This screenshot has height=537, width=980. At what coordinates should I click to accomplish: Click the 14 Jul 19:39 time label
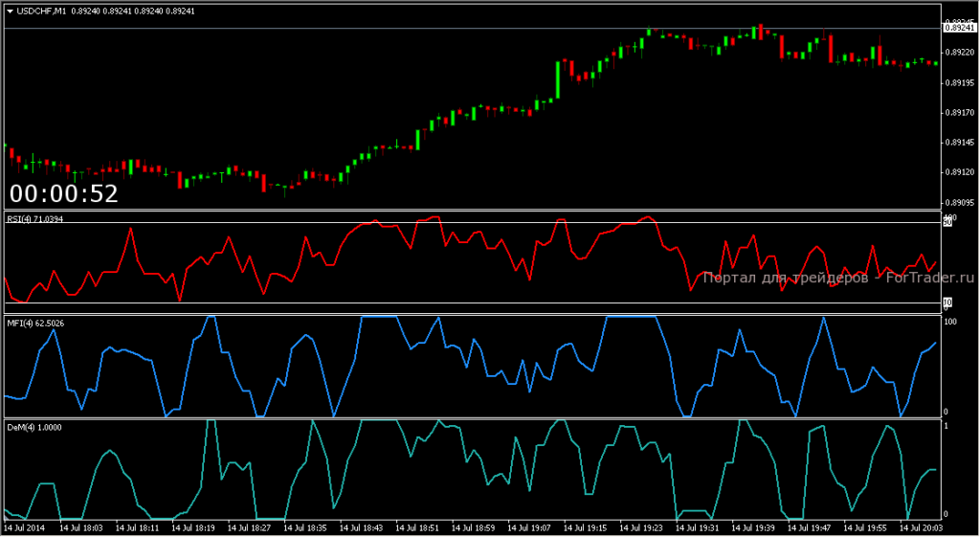754,528
